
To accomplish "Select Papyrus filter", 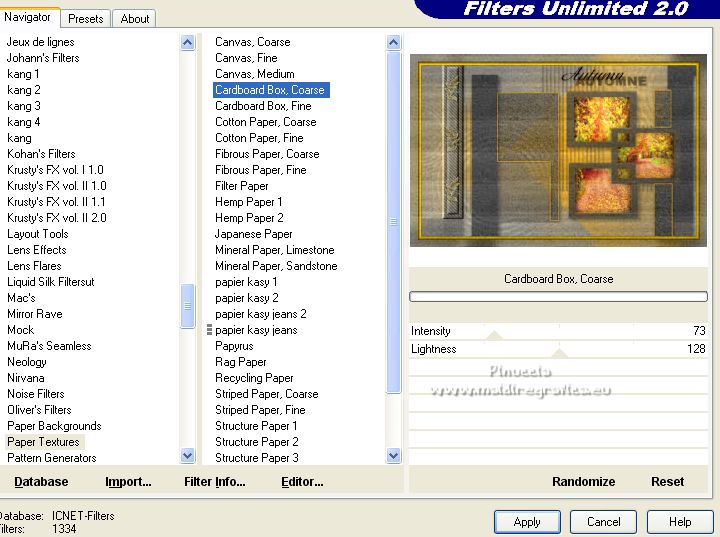I will tap(234, 346).
